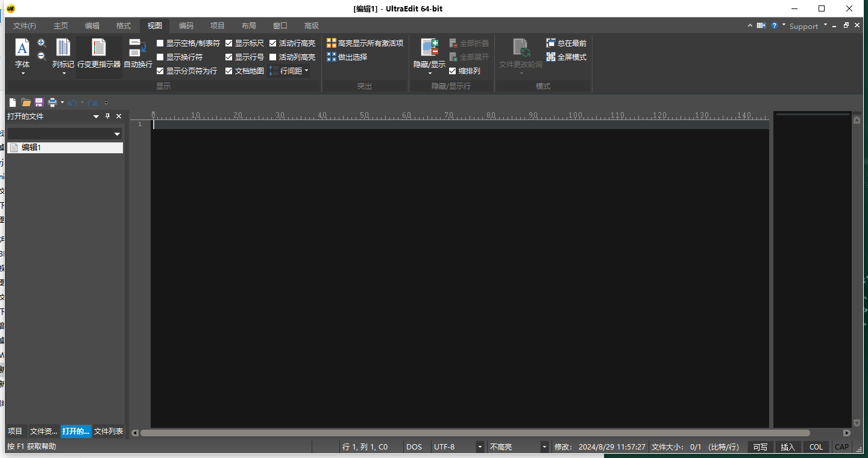Click 高亮显示所有激活项 highlight all
868x458 pixels.
(x=365, y=43)
